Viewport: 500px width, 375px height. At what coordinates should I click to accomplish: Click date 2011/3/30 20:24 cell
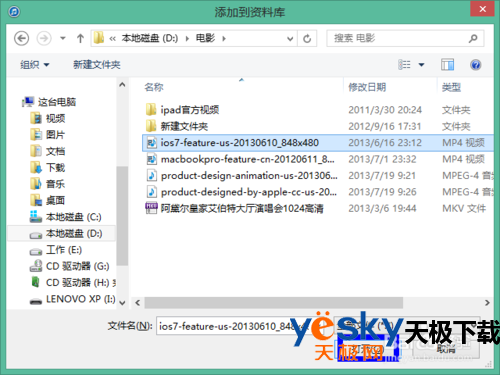pyautogui.click(x=385, y=110)
